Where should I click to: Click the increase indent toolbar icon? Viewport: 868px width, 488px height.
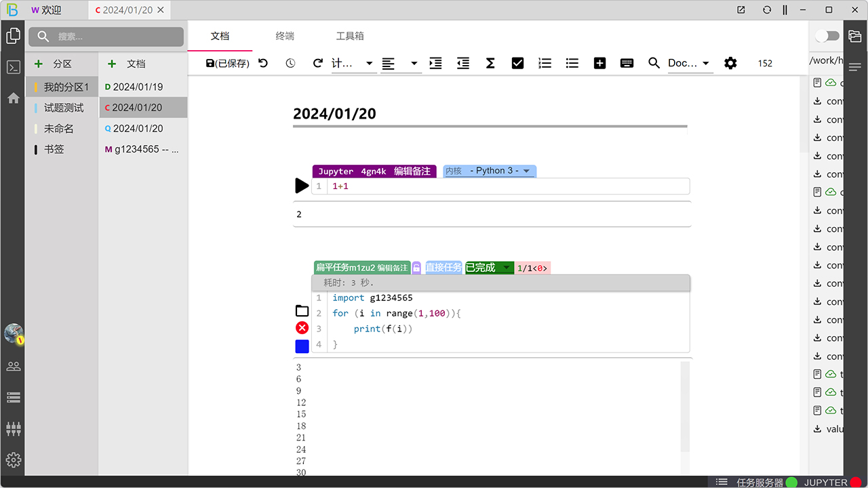click(435, 63)
